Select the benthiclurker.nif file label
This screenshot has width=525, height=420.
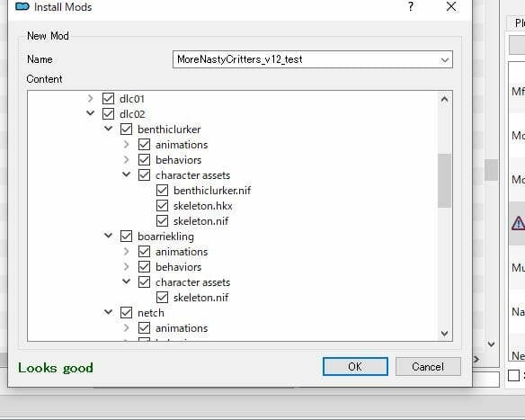(x=212, y=191)
